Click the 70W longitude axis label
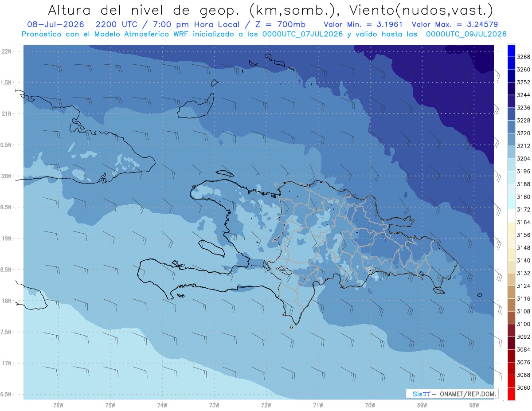532x411 pixels. pos(370,405)
